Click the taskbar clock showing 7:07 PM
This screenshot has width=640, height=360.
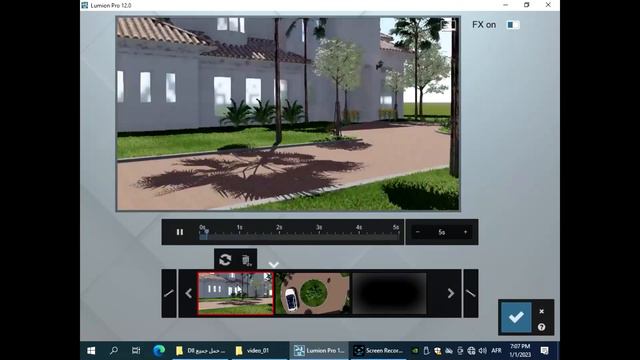click(520, 351)
